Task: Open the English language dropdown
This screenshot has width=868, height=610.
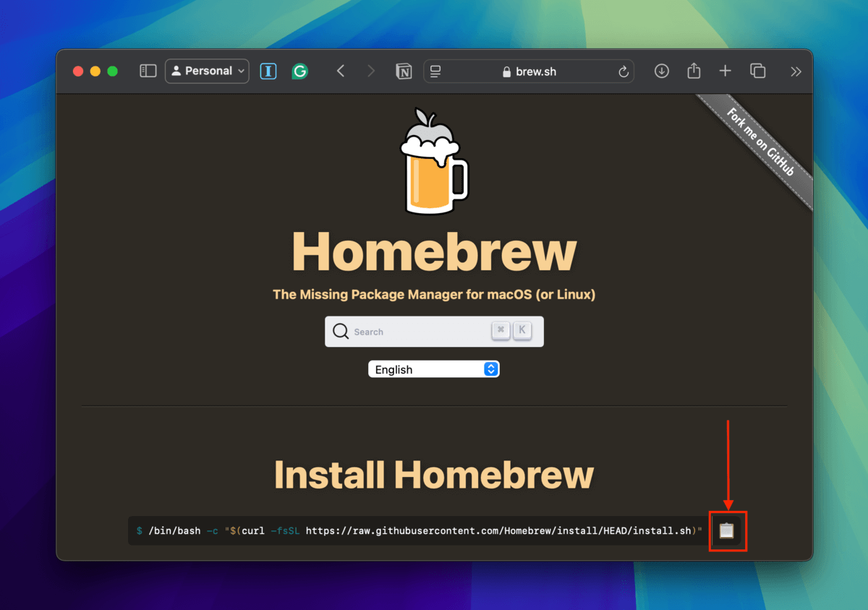Action: pyautogui.click(x=434, y=369)
